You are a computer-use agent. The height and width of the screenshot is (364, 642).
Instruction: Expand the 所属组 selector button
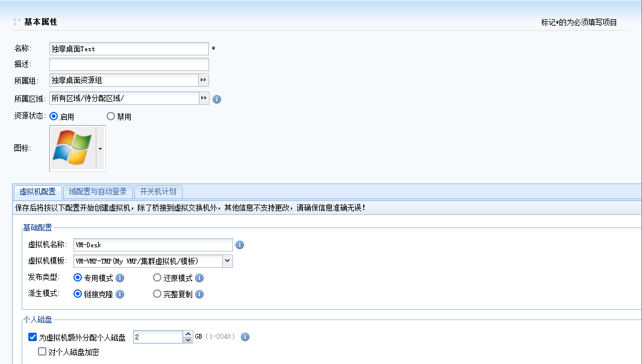(204, 80)
